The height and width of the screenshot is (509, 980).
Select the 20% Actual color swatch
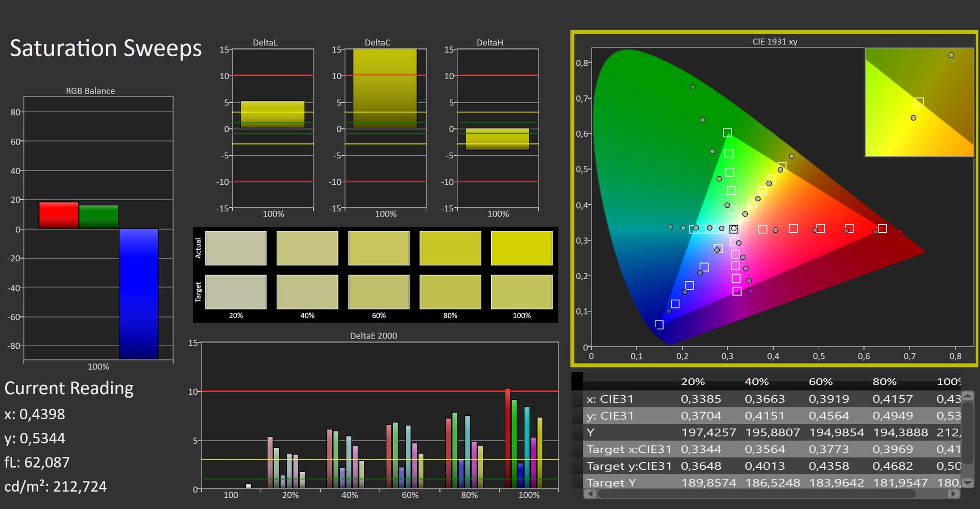[235, 248]
